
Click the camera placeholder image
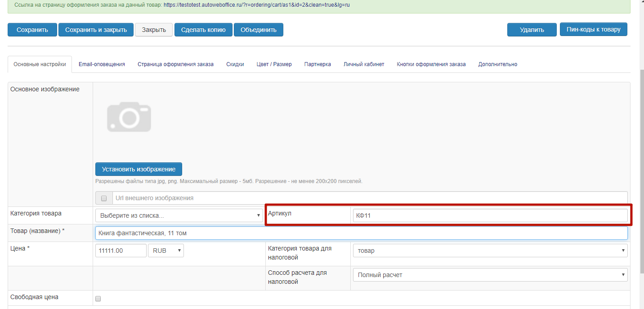pyautogui.click(x=129, y=117)
